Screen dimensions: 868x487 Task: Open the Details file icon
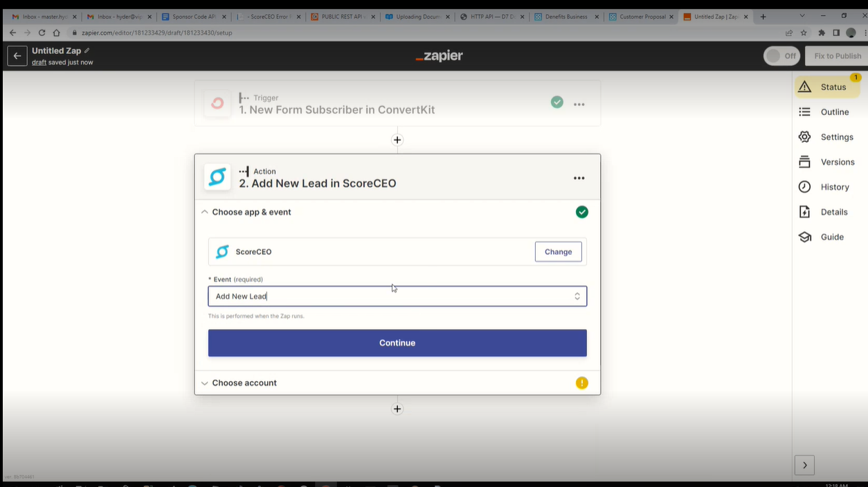[x=804, y=211]
